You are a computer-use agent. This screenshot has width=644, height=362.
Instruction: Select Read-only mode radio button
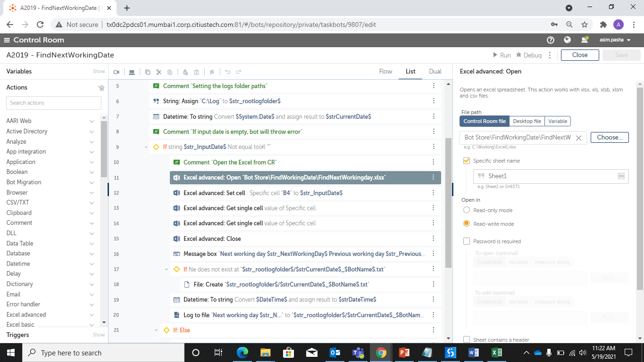point(467,210)
